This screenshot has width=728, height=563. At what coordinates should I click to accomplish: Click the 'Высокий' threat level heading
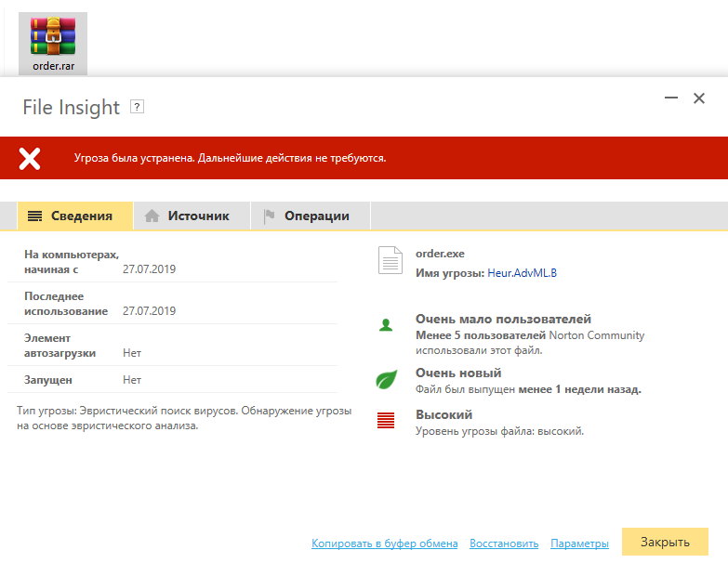tap(443, 414)
